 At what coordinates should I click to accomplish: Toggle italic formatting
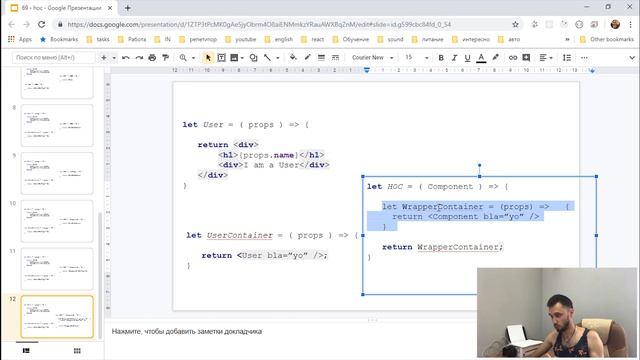pyautogui.click(x=454, y=58)
